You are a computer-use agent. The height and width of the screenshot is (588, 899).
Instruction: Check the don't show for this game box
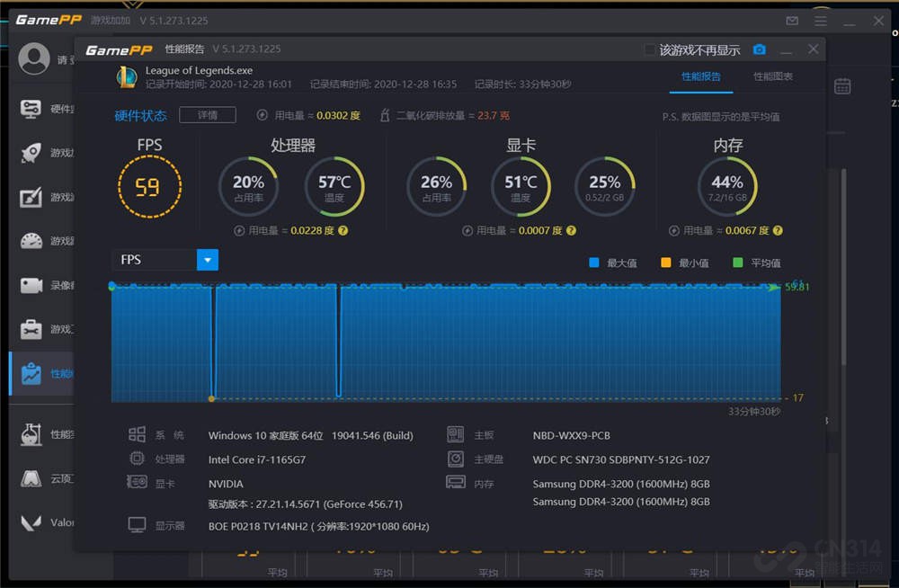(x=649, y=50)
